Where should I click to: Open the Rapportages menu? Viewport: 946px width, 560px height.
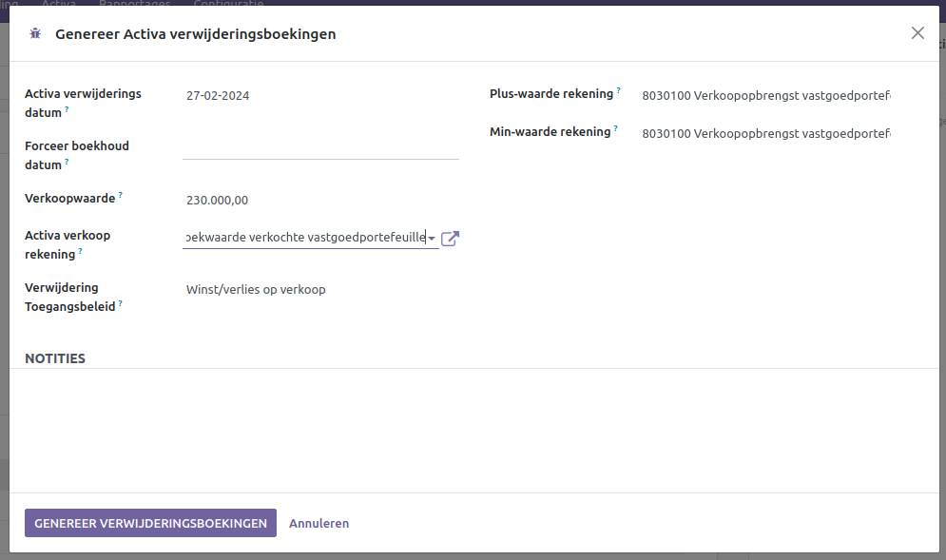(135, 3)
